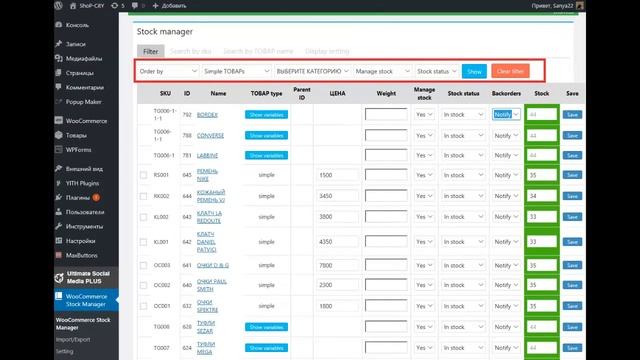This screenshot has width=640, height=360.
Task: Check the box for SKU KL002
Action: coord(143,217)
